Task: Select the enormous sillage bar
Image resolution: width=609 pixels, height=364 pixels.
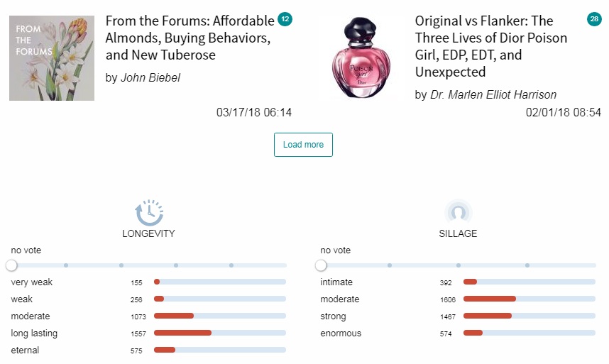Action: tap(530, 333)
